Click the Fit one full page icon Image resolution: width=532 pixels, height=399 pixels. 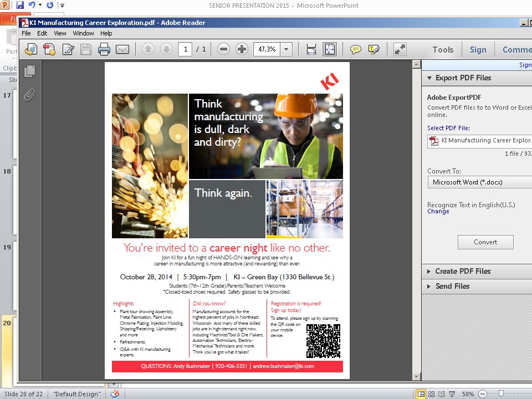(x=330, y=49)
